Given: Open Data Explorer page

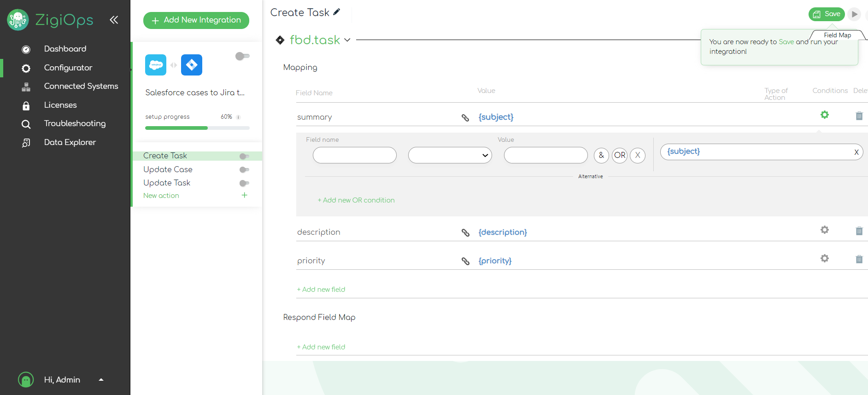Looking at the screenshot, I should [x=70, y=142].
